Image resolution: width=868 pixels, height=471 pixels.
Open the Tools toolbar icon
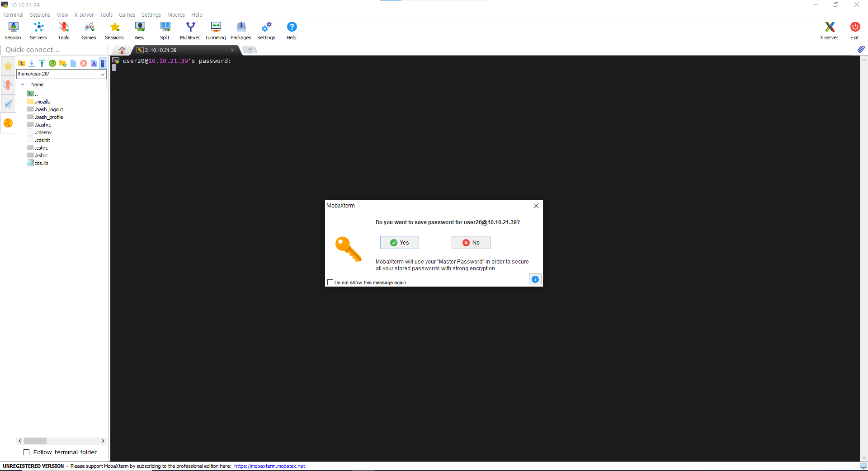pyautogui.click(x=64, y=31)
